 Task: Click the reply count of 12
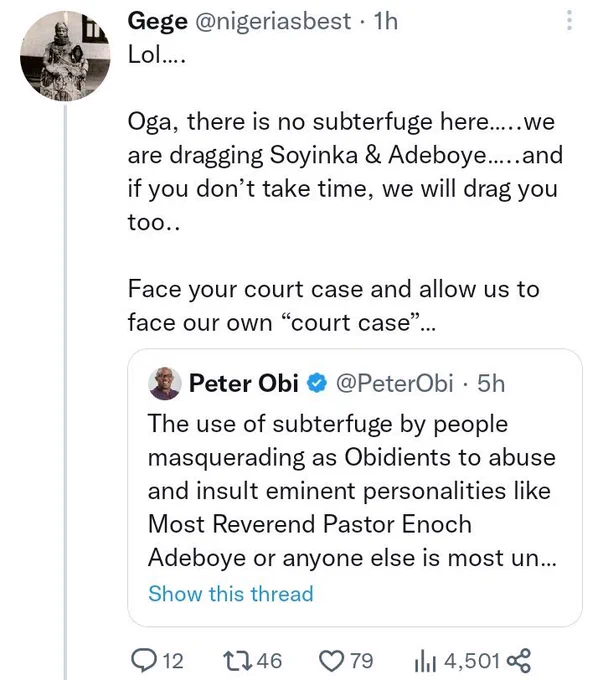coord(173,661)
